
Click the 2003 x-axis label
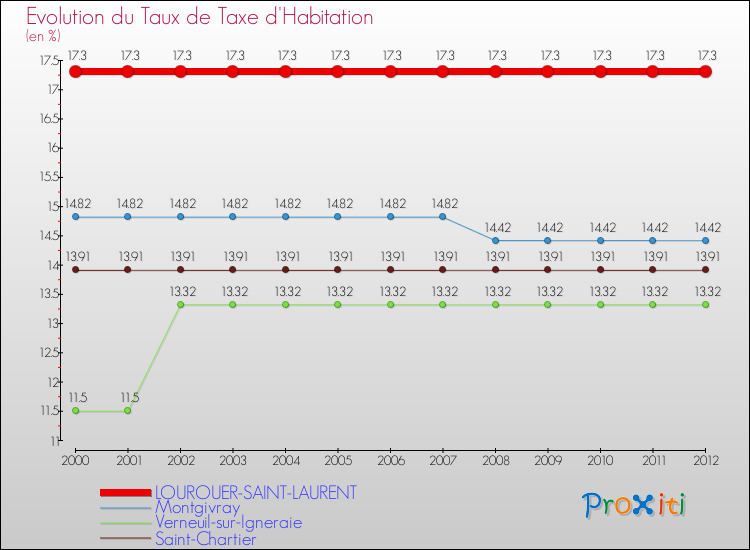(233, 460)
